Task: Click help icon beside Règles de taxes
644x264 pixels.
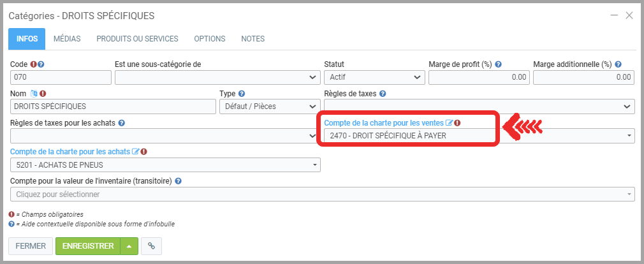Action: 383,94
